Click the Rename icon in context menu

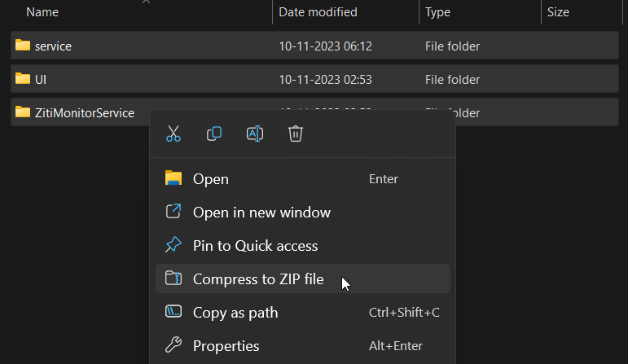(x=255, y=134)
